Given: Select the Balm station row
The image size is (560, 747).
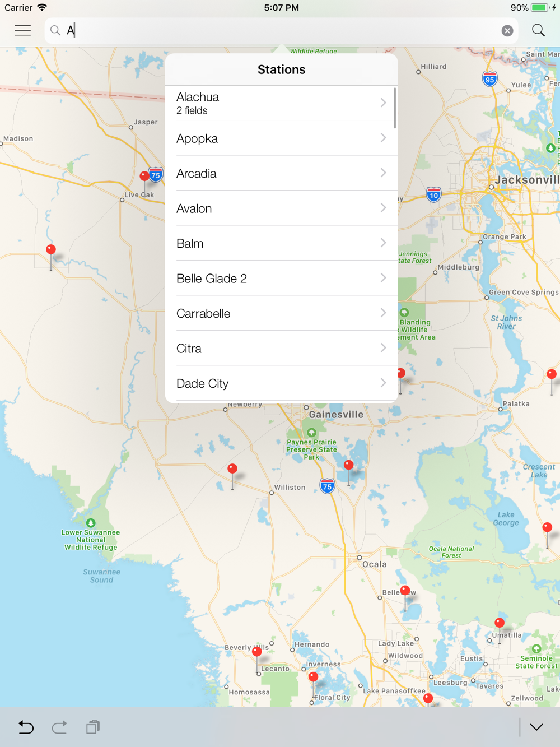Looking at the screenshot, I should click(x=281, y=243).
